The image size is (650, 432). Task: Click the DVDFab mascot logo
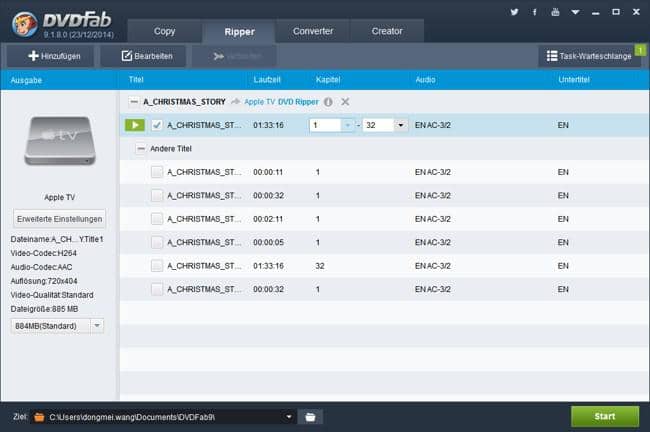[x=25, y=24]
